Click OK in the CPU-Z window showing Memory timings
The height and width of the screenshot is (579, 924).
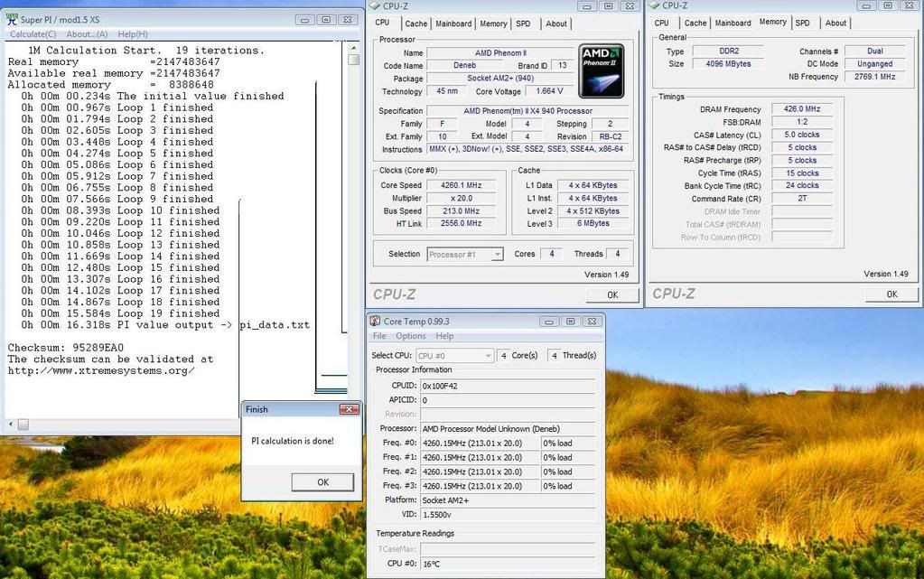coord(891,294)
